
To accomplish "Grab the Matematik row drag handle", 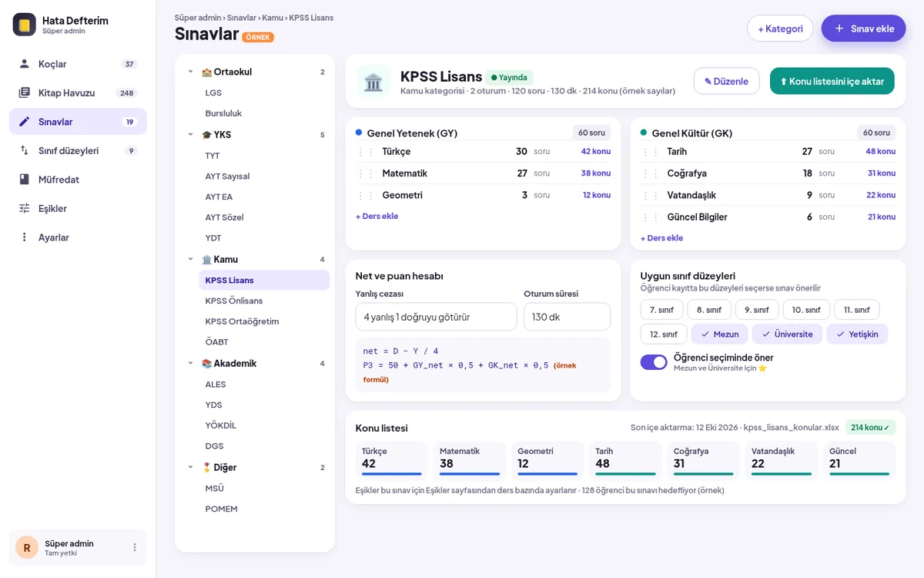I will pyautogui.click(x=365, y=173).
